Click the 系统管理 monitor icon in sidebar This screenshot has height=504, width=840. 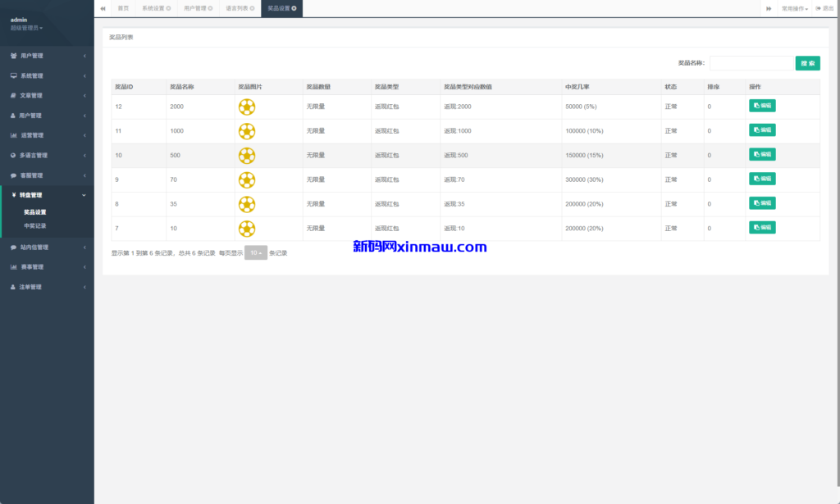13,76
